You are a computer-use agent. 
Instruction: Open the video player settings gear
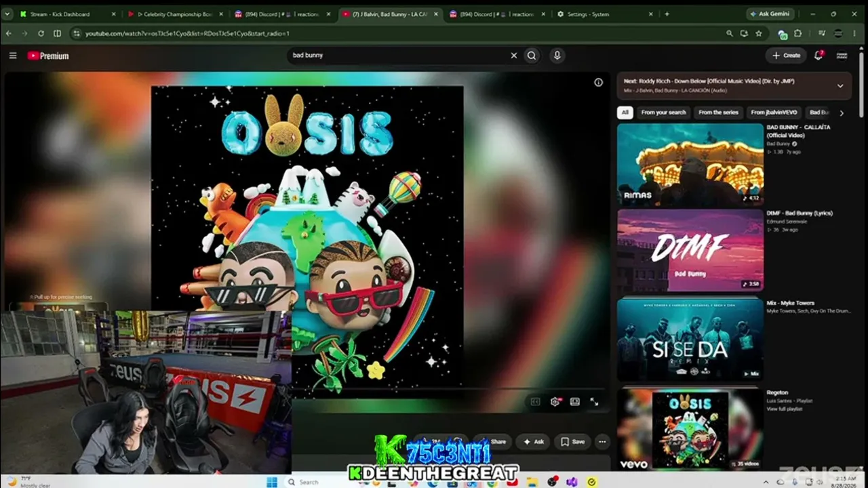point(555,401)
